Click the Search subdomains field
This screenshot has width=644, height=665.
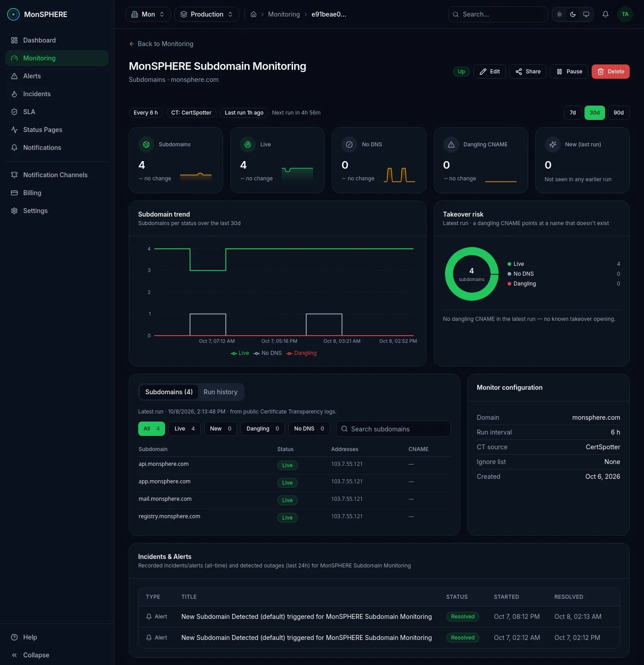[x=394, y=429]
